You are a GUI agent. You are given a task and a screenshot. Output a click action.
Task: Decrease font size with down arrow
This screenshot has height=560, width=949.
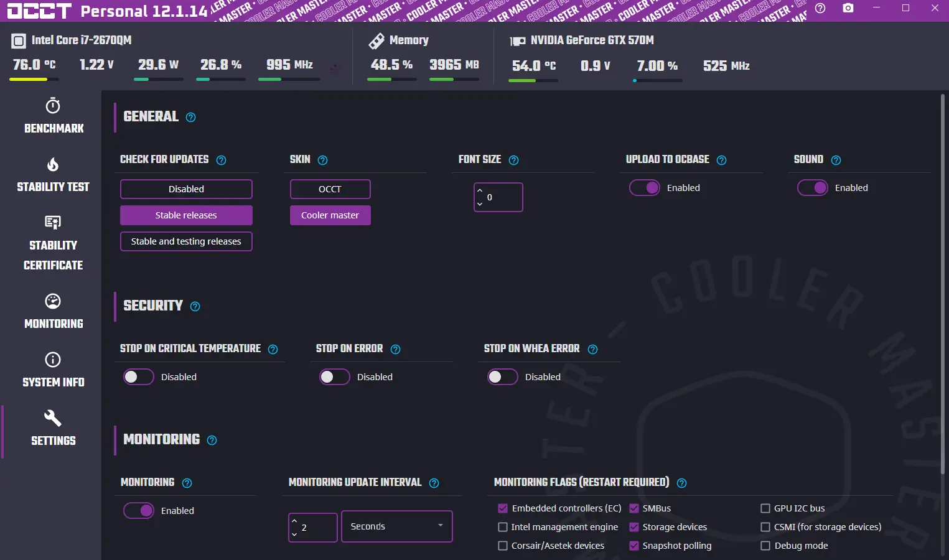click(480, 204)
